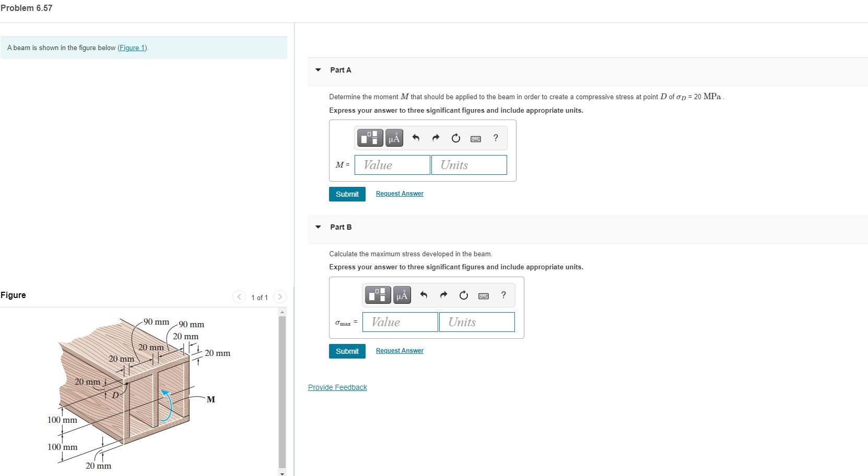Submit the Part A answer
This screenshot has width=868, height=476.
coord(347,194)
